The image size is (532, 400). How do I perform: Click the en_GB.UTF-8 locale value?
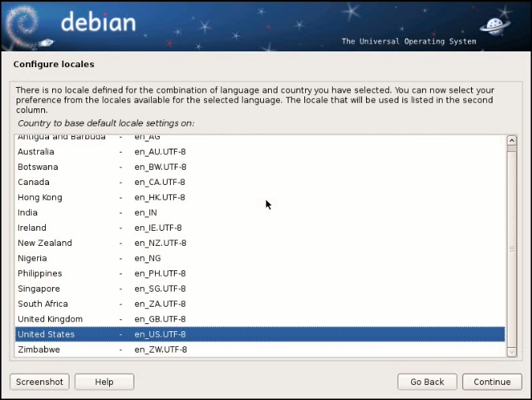click(x=160, y=319)
